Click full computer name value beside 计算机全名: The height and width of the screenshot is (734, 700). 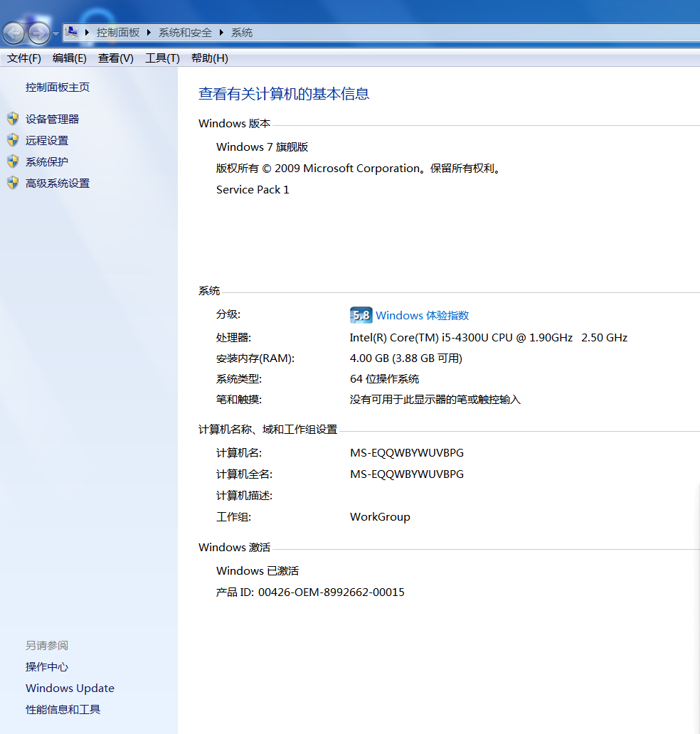coord(407,474)
